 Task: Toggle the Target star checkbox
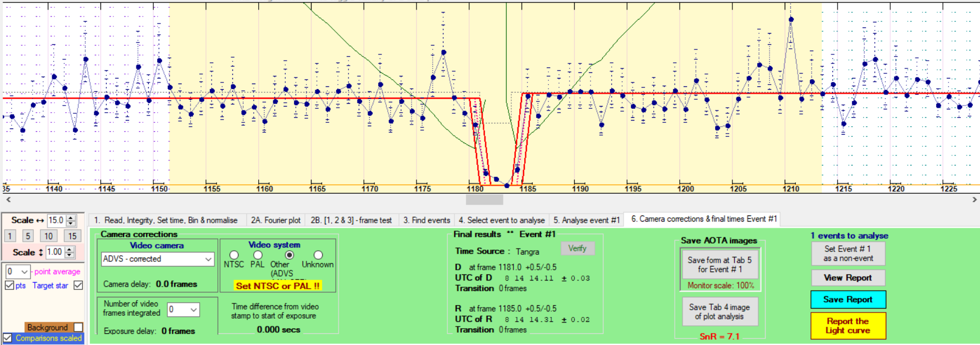(x=79, y=286)
